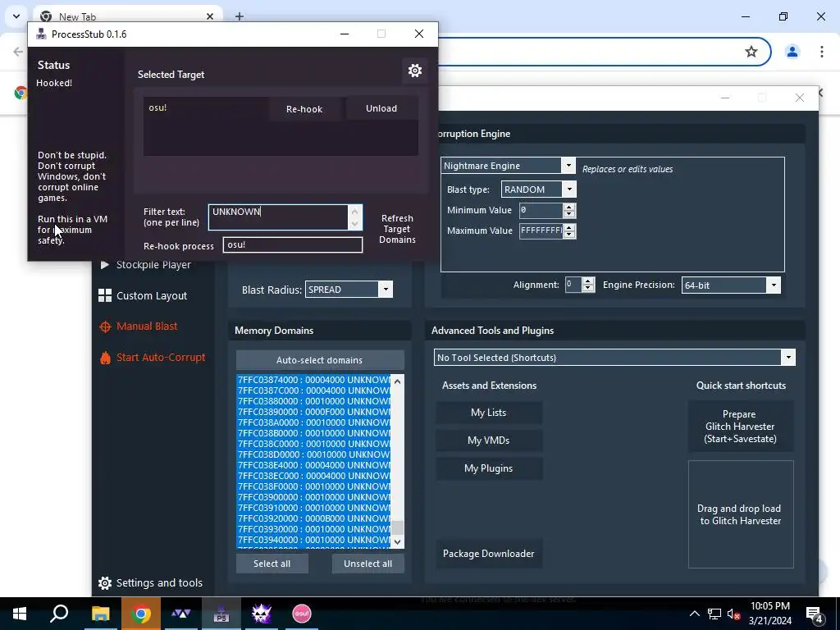The height and width of the screenshot is (630, 840).
Task: Open Chrome profile avatar
Action: pos(792,52)
